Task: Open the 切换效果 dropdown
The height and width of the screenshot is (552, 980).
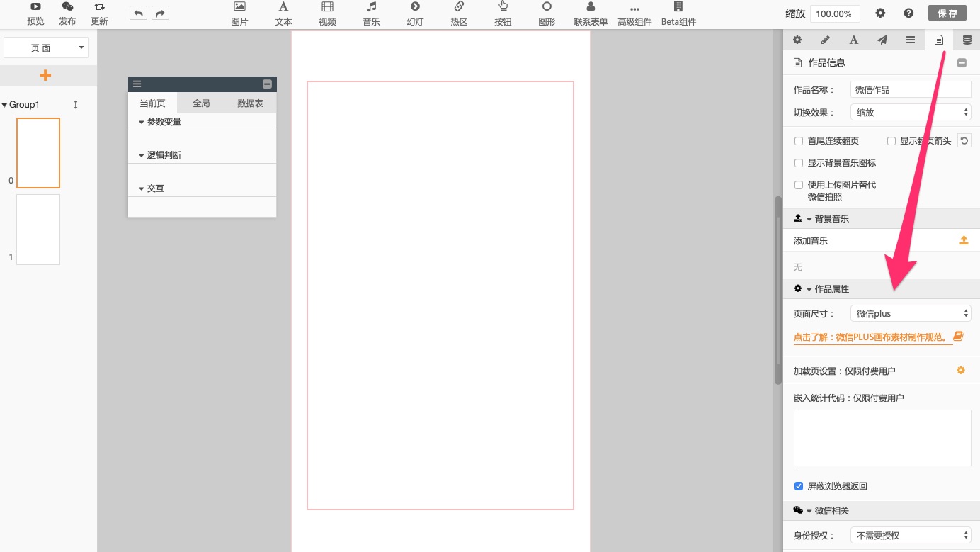Action: point(910,112)
